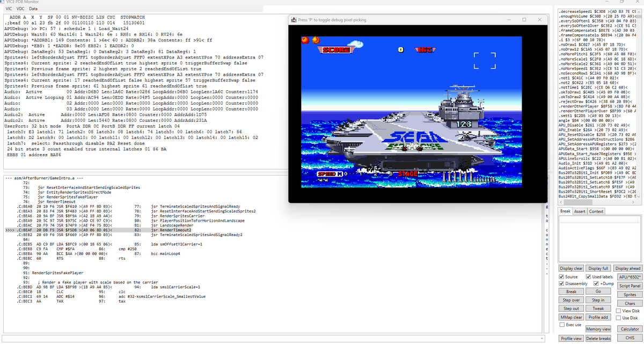The width and height of the screenshot is (644, 344).
Task: Click the Delete breaks button
Action: [598, 339]
